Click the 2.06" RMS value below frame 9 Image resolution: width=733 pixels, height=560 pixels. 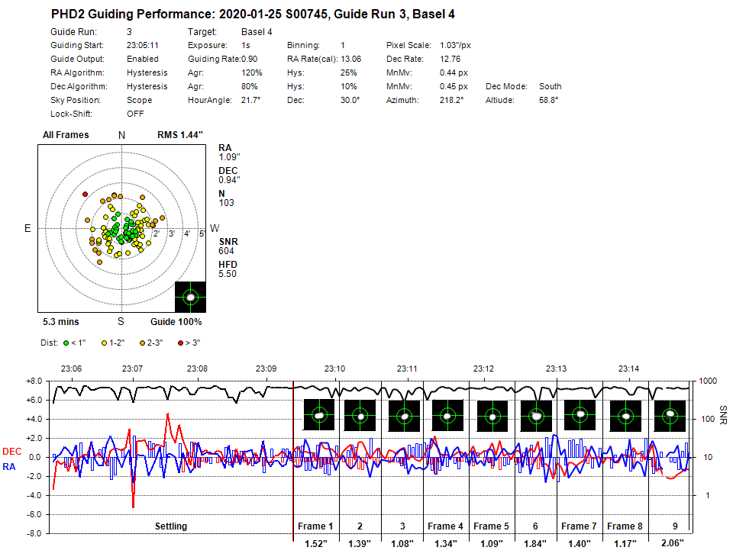(x=672, y=542)
